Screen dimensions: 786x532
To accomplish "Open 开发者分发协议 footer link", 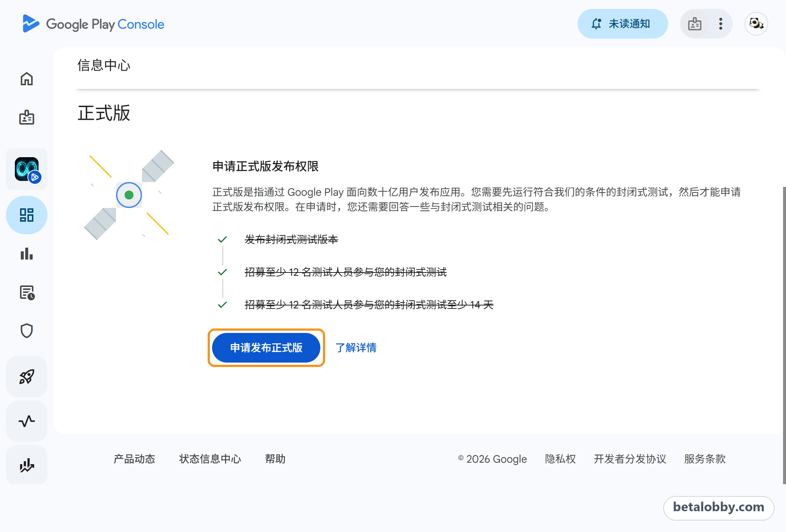I will 630,459.
